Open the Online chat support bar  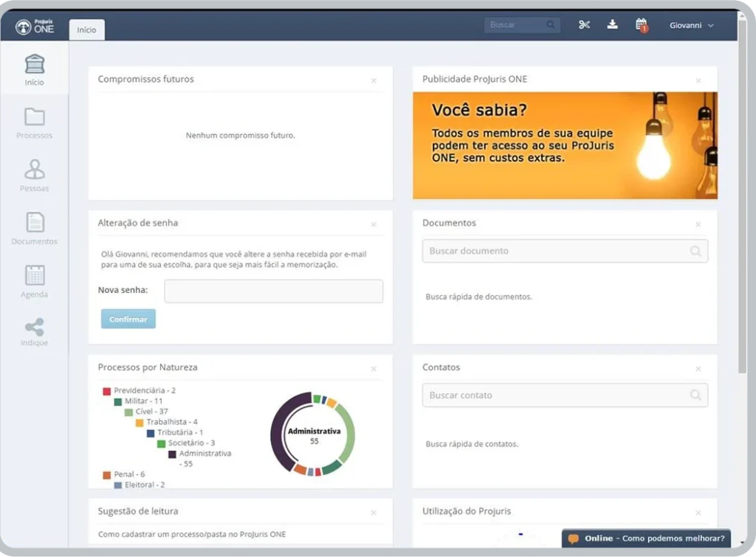[646, 539]
